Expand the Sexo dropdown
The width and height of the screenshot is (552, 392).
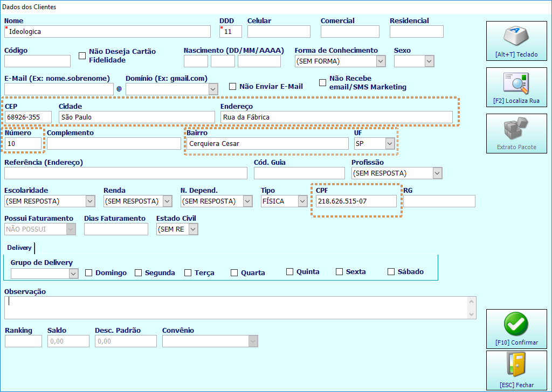[429, 61]
